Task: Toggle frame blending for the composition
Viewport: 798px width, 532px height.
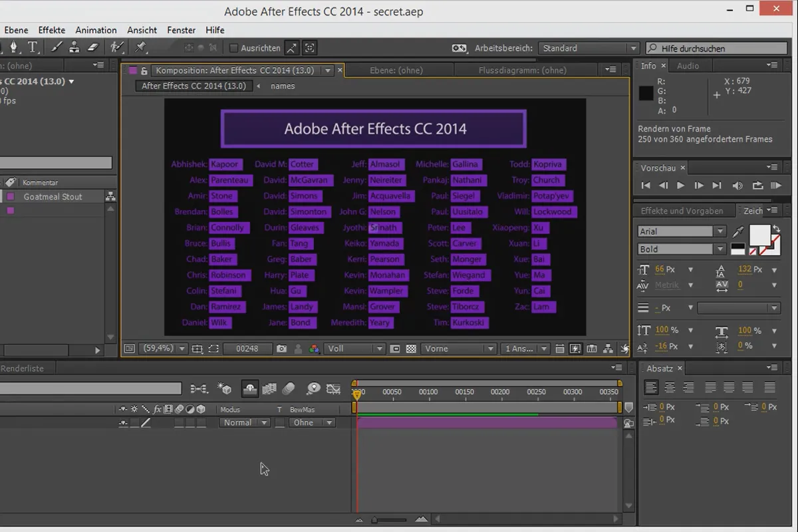Action: [269, 389]
